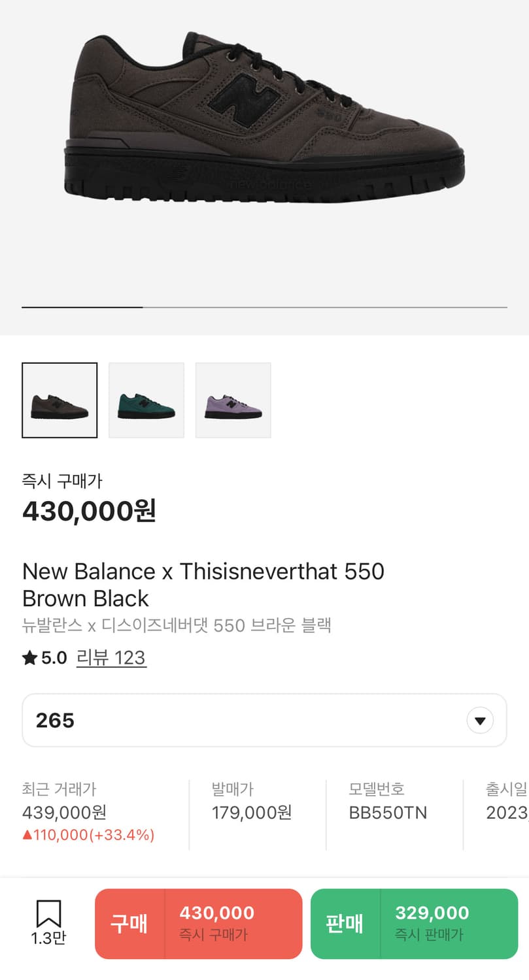Click the red price-increase triangle indicator
Screen dimensions: 529x980
[27, 835]
